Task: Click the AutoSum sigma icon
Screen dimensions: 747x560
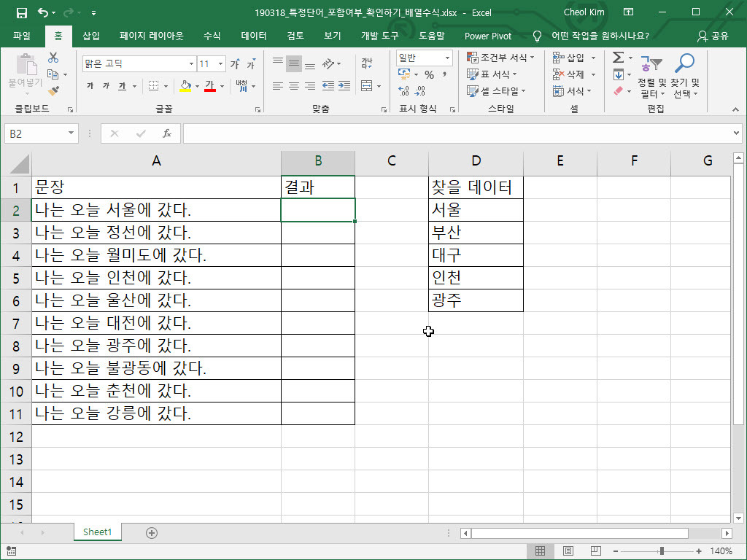Action: [618, 58]
